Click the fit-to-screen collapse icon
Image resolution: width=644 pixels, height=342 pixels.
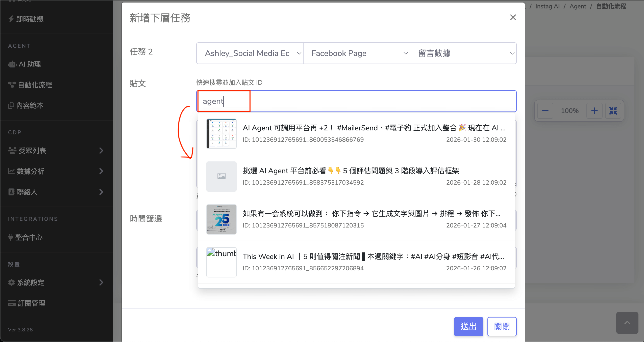click(613, 111)
